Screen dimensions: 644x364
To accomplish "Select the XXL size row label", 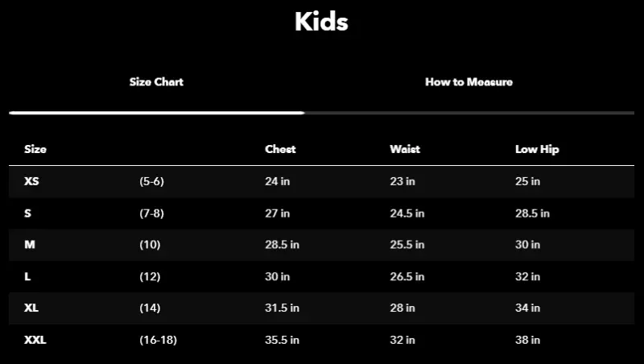I will pos(35,340).
